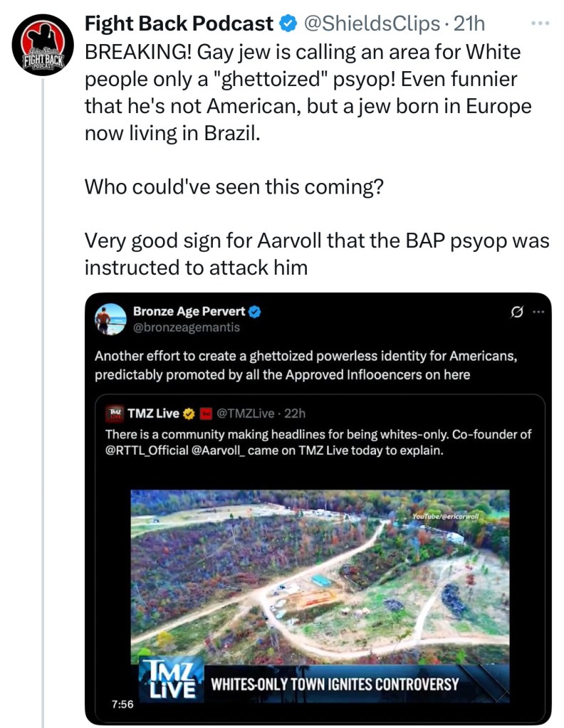Click the Fight Back Podcast display name
Screen dimensions: 564x728
click(x=179, y=24)
